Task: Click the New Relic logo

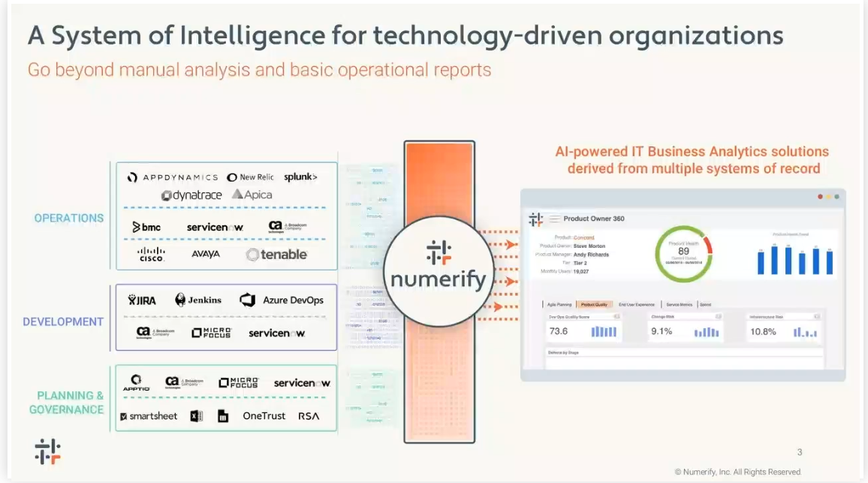Action: coord(250,177)
